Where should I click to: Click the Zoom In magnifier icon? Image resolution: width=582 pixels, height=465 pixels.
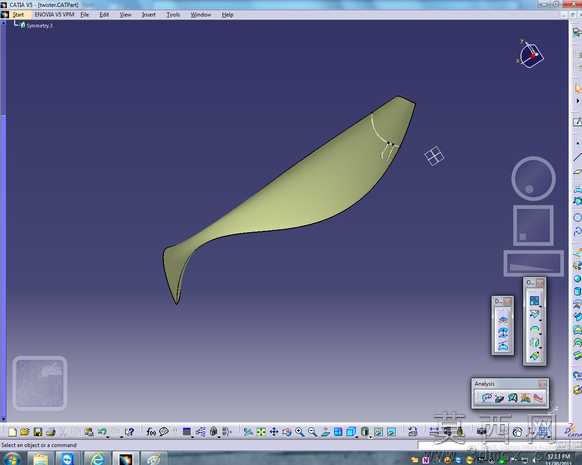(300, 432)
